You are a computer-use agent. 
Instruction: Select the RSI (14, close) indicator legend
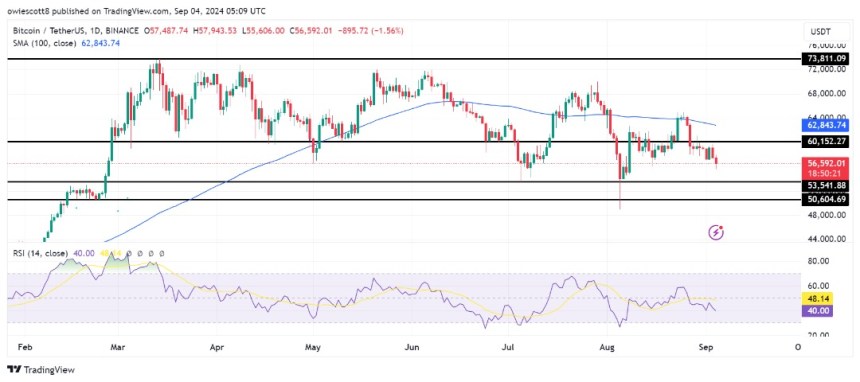pos(38,254)
